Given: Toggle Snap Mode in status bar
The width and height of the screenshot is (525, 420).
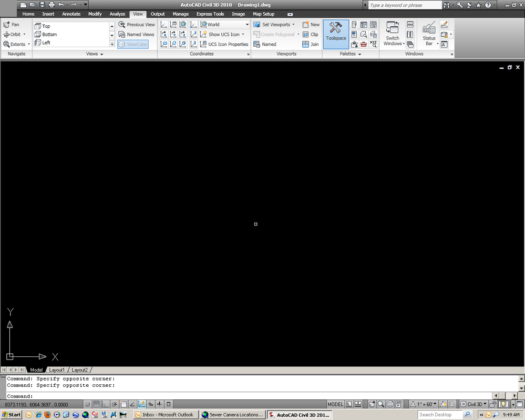Looking at the screenshot, I should point(87,404).
